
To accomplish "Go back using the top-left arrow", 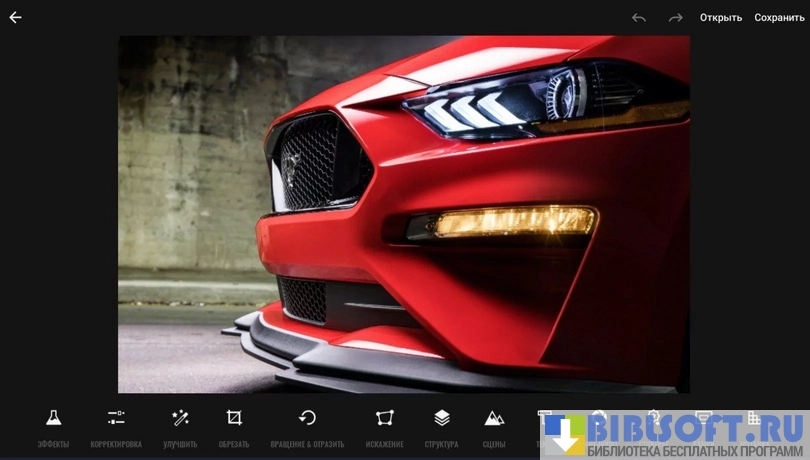I will (15, 17).
